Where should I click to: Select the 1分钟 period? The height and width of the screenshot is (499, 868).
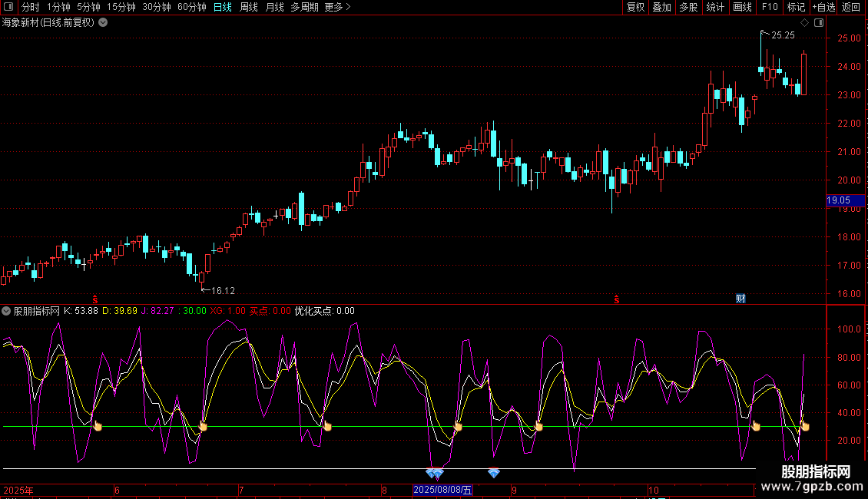(58, 7)
